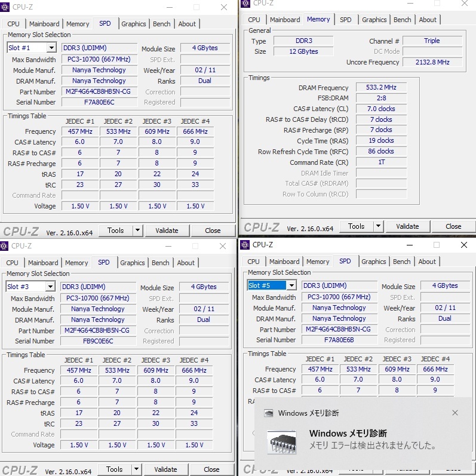Viewport: 476px width, 476px height.
Task: Click the memory chip icon in Windows memory diagnostic notification
Action: click(x=281, y=443)
